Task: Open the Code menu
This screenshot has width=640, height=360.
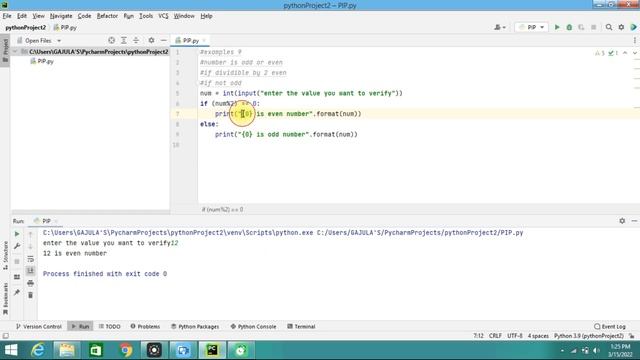Action: (84, 16)
